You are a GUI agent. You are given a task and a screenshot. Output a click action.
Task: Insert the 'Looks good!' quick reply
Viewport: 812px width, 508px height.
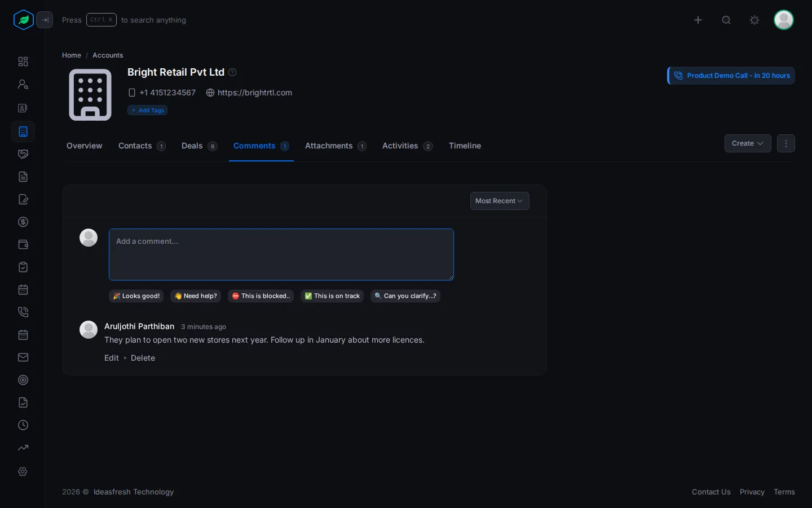pyautogui.click(x=136, y=296)
